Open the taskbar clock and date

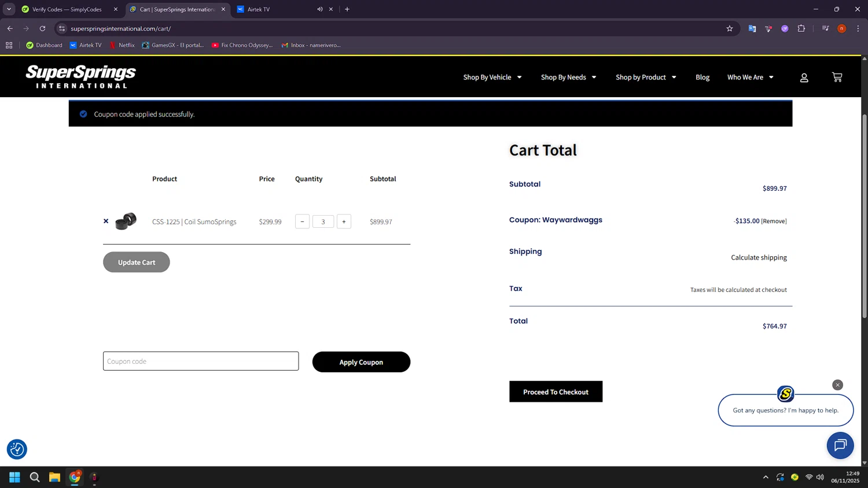pyautogui.click(x=845, y=477)
